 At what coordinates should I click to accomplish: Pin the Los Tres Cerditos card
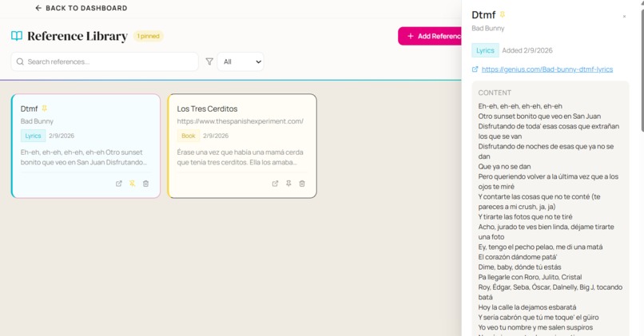[288, 184]
